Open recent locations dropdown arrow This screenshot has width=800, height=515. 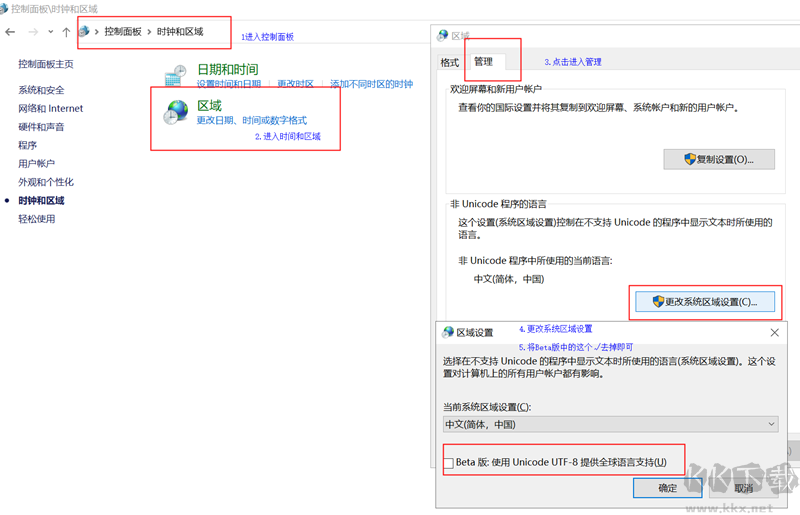point(51,32)
